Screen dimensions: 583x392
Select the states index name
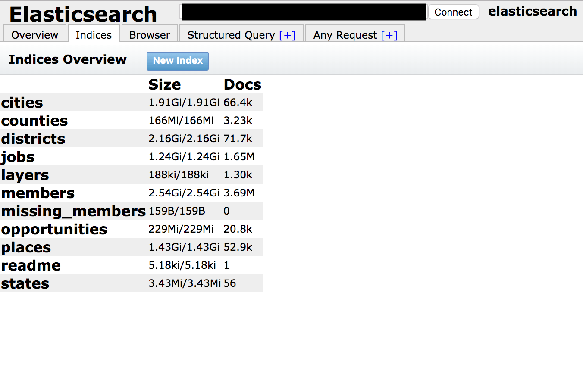(x=25, y=283)
